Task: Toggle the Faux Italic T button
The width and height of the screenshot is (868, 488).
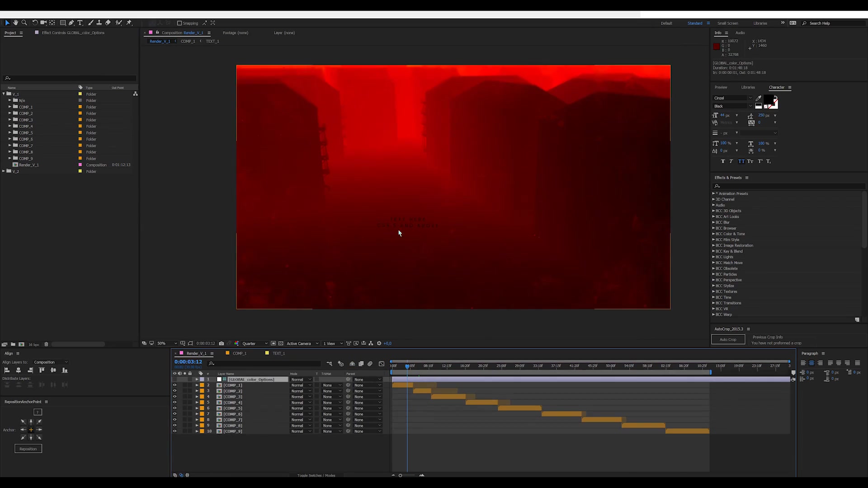Action: 731,161
